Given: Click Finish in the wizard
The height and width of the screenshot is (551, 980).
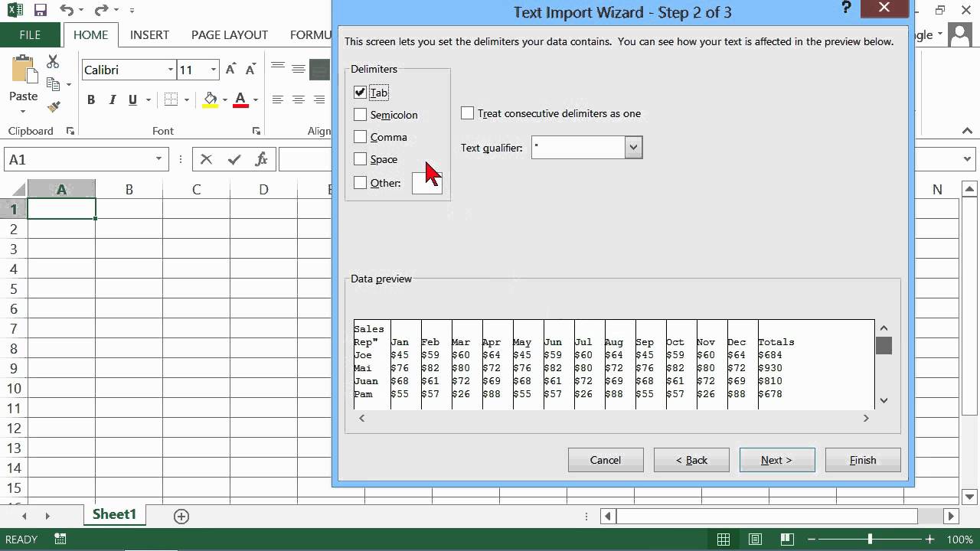Looking at the screenshot, I should coord(863,460).
